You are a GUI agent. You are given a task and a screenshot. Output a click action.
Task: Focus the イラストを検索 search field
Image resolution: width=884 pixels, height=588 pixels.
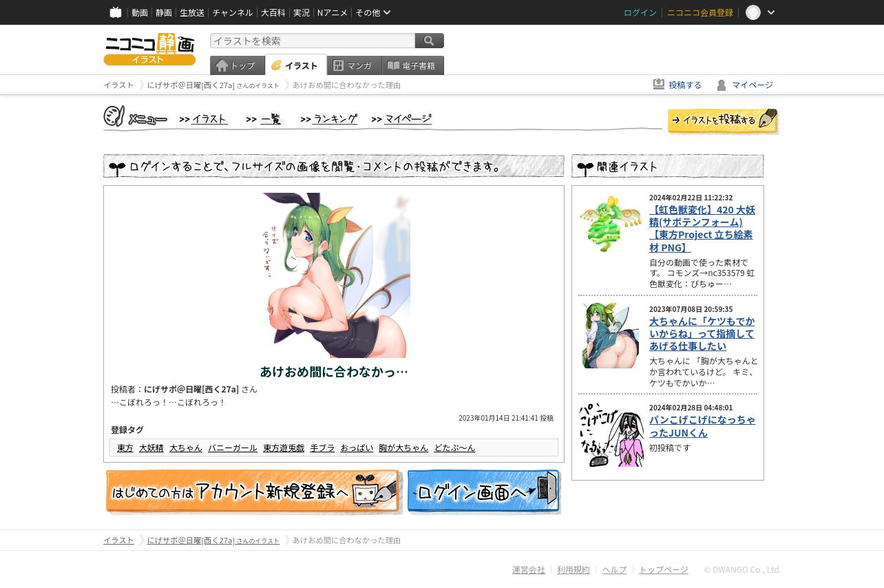(x=313, y=41)
